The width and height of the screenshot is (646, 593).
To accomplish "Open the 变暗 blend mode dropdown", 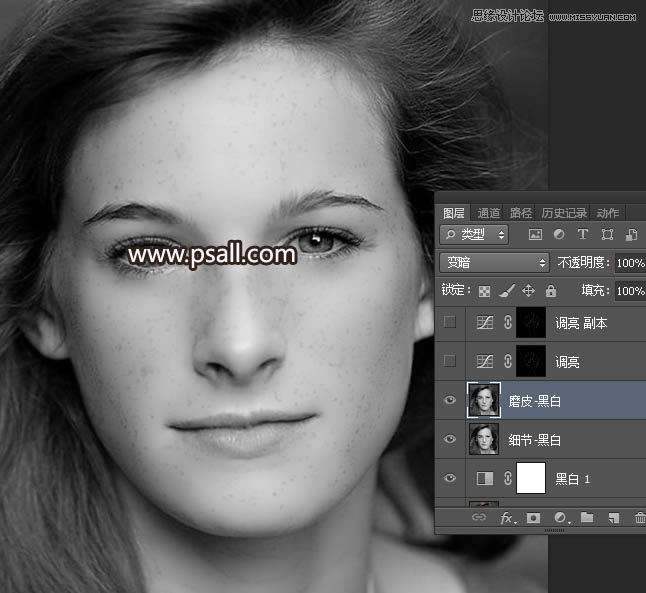I will point(494,263).
